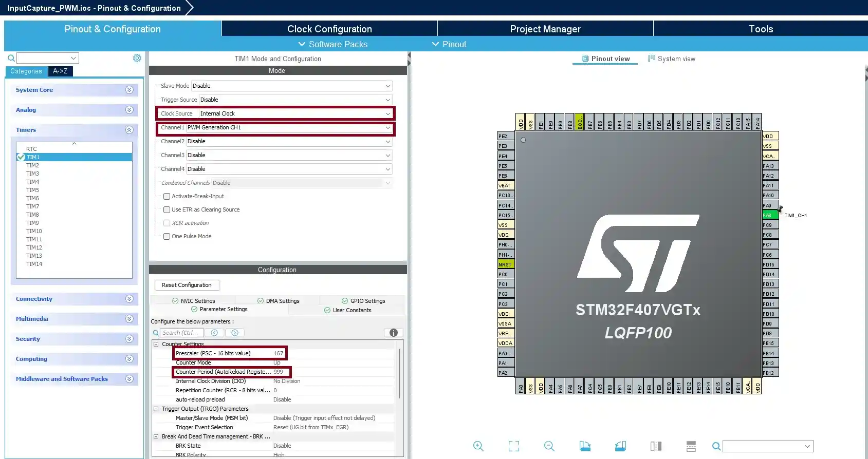Fit the chip view to window
The height and width of the screenshot is (459, 868).
point(514,446)
